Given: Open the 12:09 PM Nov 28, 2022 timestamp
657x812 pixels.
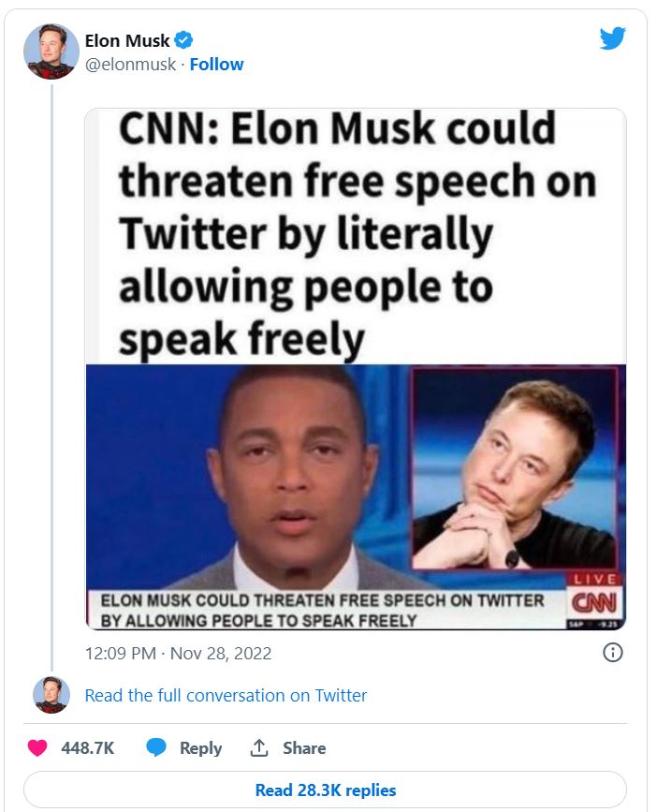Looking at the screenshot, I should (x=178, y=654).
